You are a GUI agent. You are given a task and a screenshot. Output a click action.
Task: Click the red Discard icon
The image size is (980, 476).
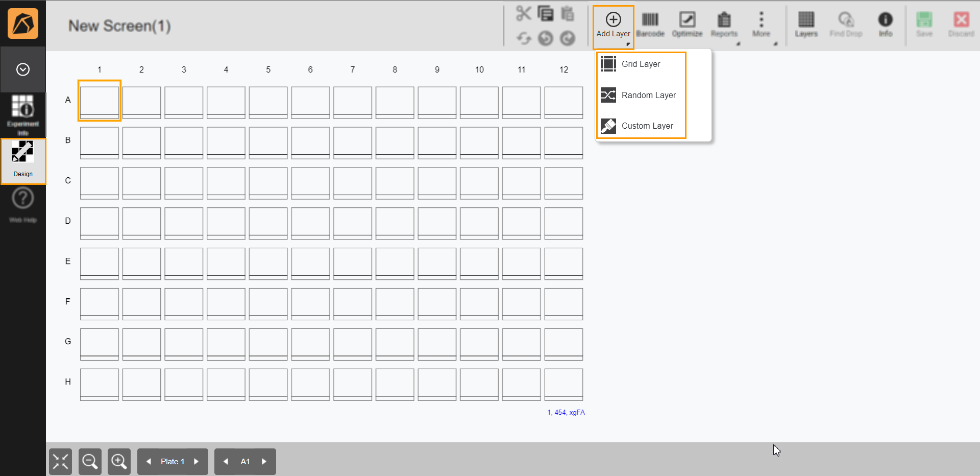point(961,25)
